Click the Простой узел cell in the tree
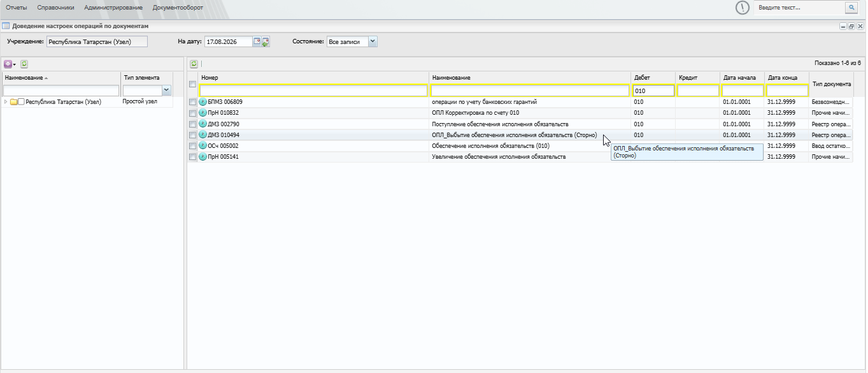This screenshot has width=868, height=373. coord(146,101)
